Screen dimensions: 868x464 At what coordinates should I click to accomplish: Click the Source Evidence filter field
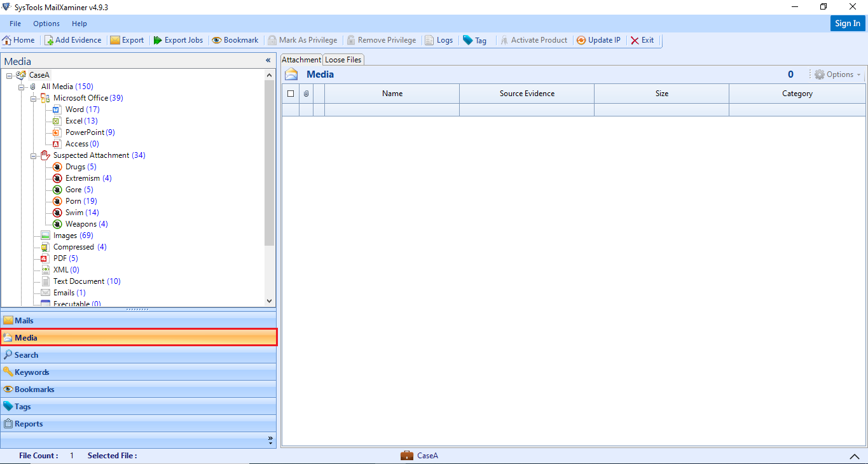pyautogui.click(x=527, y=109)
